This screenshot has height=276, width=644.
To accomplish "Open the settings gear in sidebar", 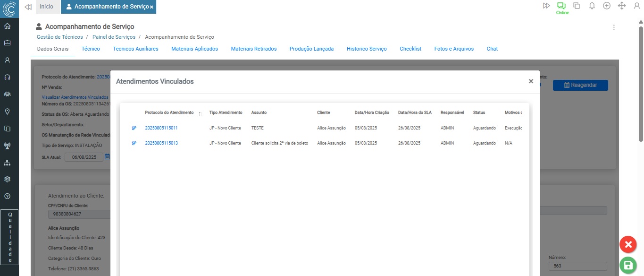I will click(7, 180).
